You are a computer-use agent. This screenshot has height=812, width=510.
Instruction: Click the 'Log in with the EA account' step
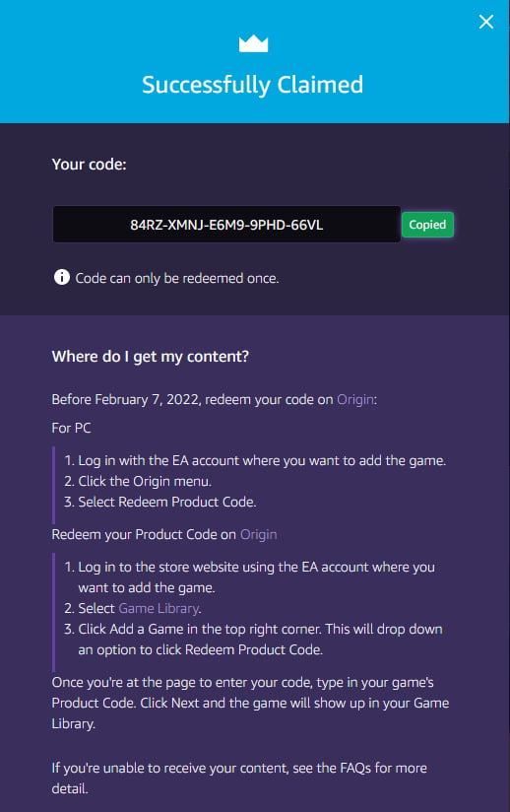pos(255,460)
